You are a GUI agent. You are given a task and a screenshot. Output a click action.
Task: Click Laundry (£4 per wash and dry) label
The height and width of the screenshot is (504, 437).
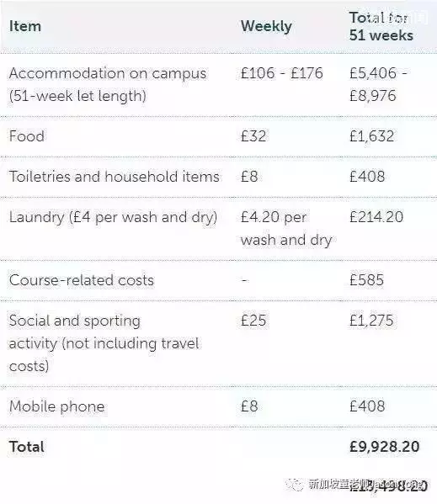point(113,217)
